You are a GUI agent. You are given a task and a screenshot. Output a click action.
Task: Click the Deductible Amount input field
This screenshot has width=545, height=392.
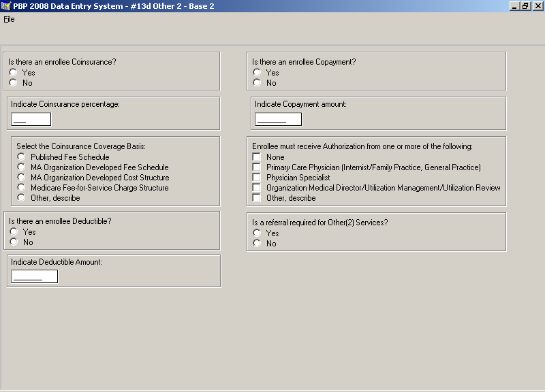click(x=35, y=277)
